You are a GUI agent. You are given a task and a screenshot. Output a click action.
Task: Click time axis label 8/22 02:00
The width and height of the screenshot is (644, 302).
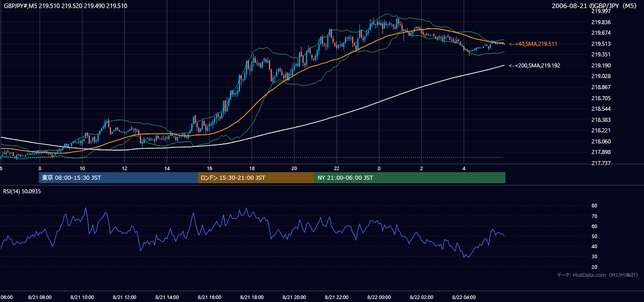422,297
